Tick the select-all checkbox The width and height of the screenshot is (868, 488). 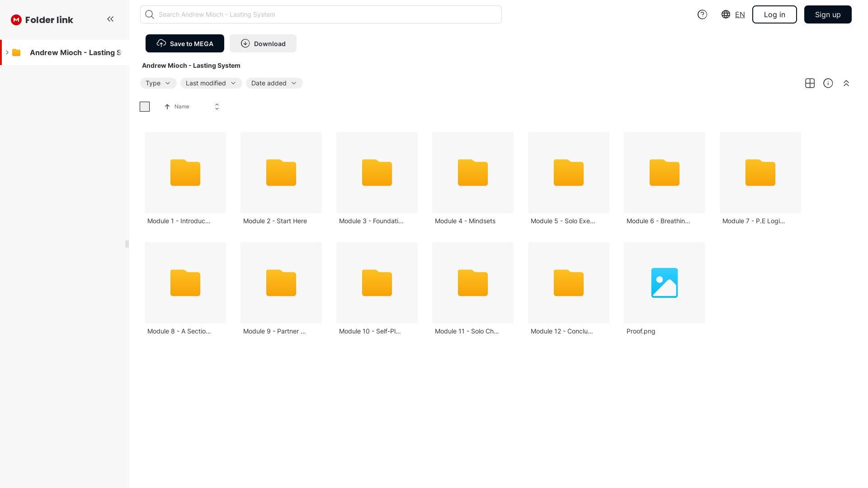tap(145, 107)
